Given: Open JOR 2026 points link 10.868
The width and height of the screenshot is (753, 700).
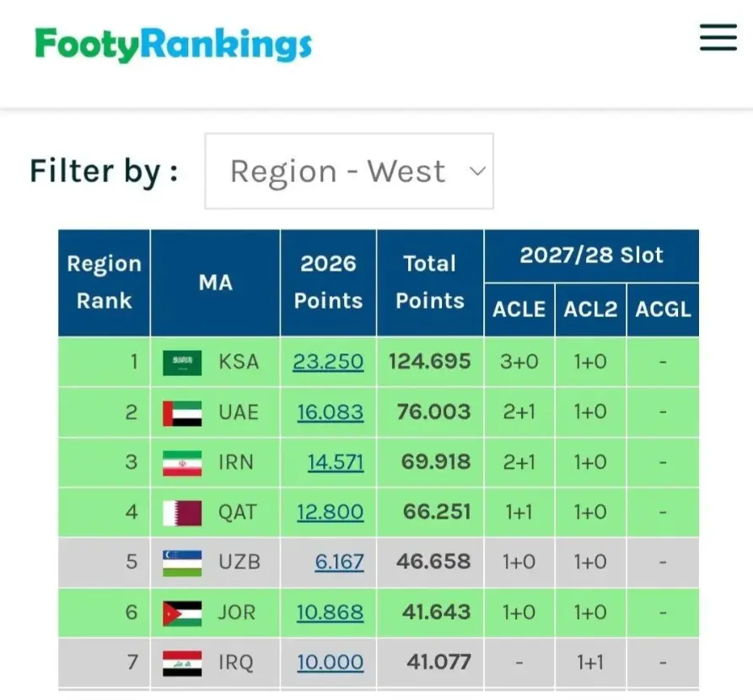Looking at the screenshot, I should click(x=330, y=612).
